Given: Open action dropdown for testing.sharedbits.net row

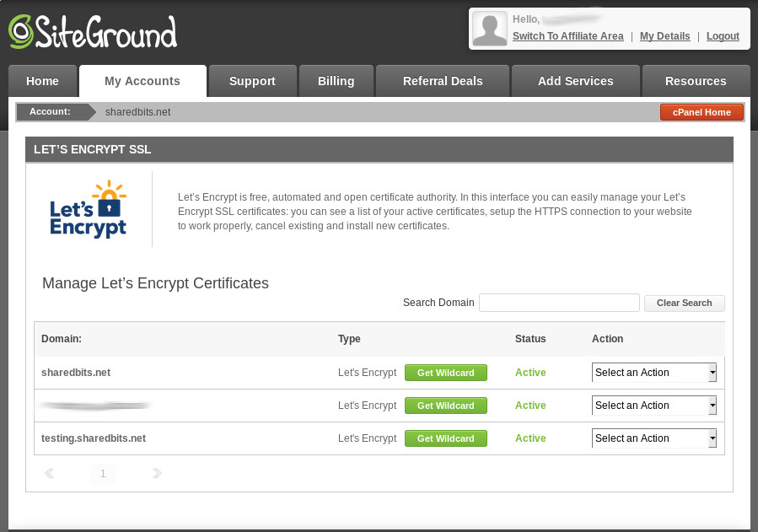Looking at the screenshot, I should coord(654,438).
